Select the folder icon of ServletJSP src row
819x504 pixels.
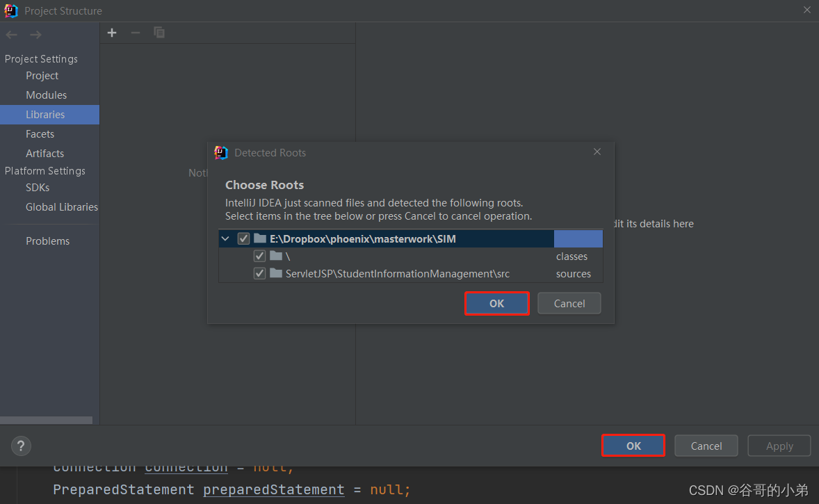tap(276, 273)
